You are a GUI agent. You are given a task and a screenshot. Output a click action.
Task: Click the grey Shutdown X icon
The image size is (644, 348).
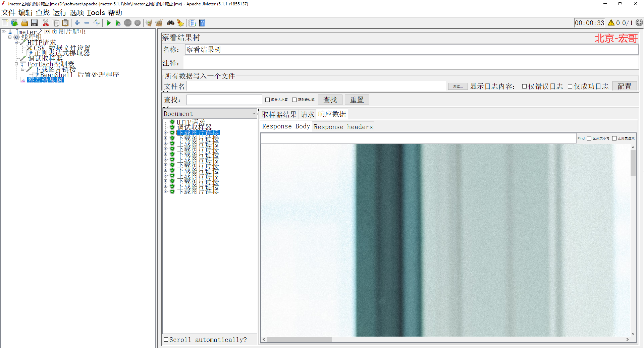click(138, 23)
